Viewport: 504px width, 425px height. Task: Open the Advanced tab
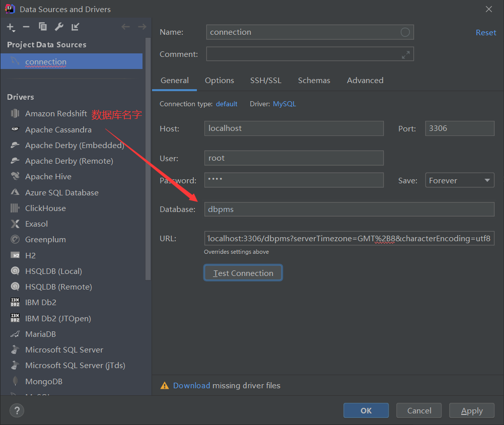365,81
